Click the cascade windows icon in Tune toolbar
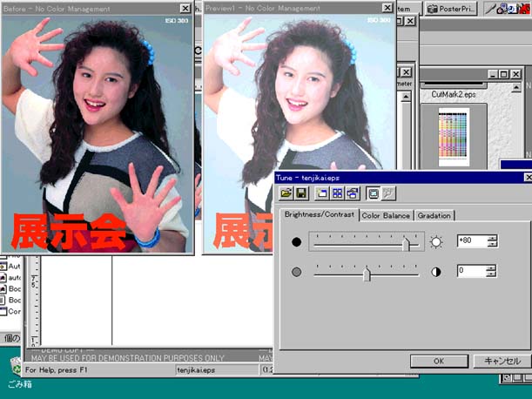 pos(352,193)
